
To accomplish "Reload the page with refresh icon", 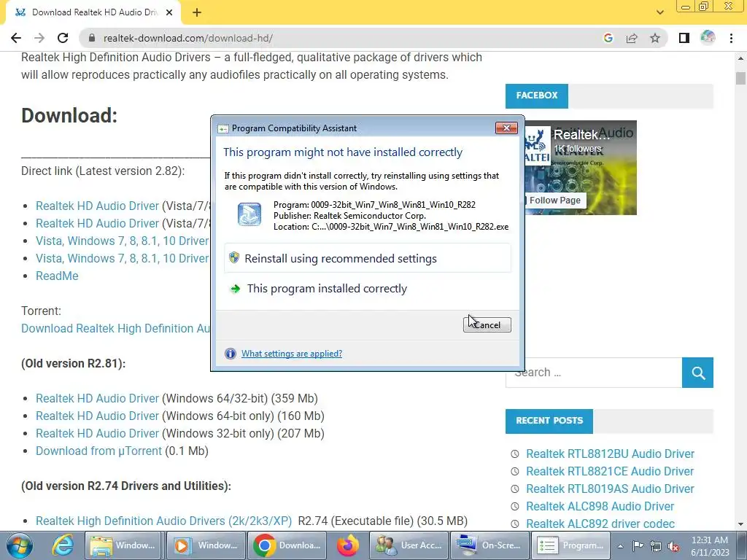I will (x=63, y=38).
